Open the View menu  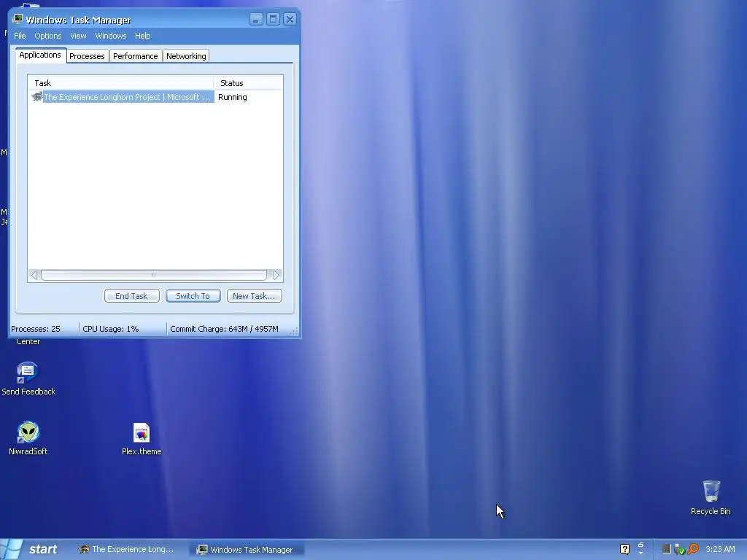[x=78, y=36]
